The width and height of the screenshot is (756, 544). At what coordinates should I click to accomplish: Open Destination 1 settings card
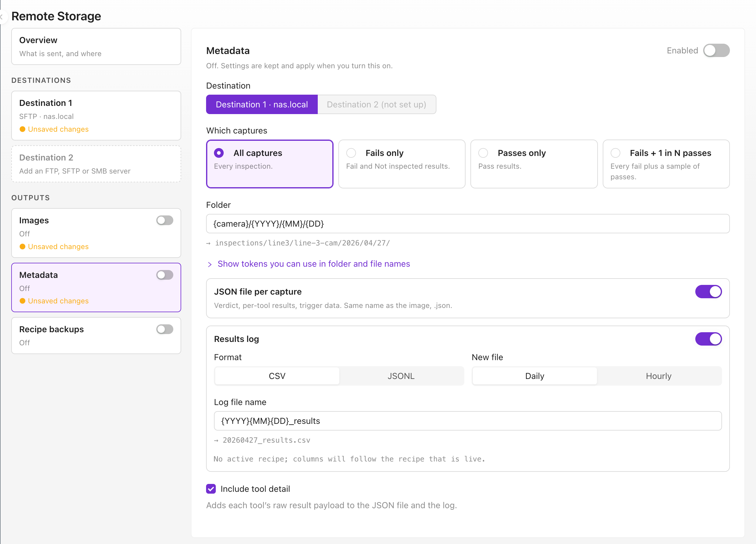coord(96,116)
